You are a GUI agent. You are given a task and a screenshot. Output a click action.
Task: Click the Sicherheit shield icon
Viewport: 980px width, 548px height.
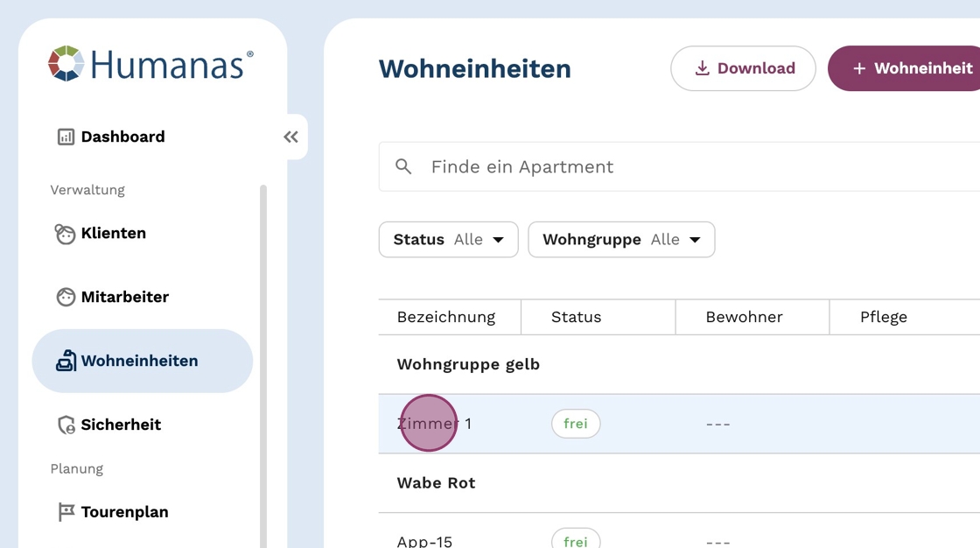(66, 425)
